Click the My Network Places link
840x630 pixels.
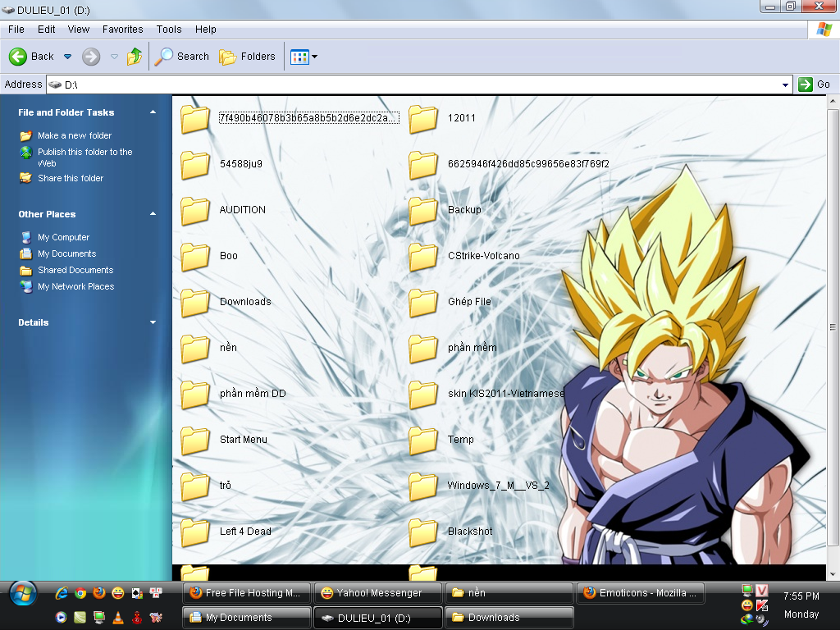click(x=75, y=286)
